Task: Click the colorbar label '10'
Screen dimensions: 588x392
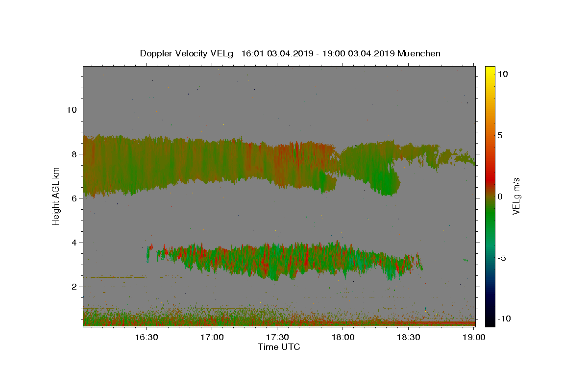Action: click(x=503, y=74)
